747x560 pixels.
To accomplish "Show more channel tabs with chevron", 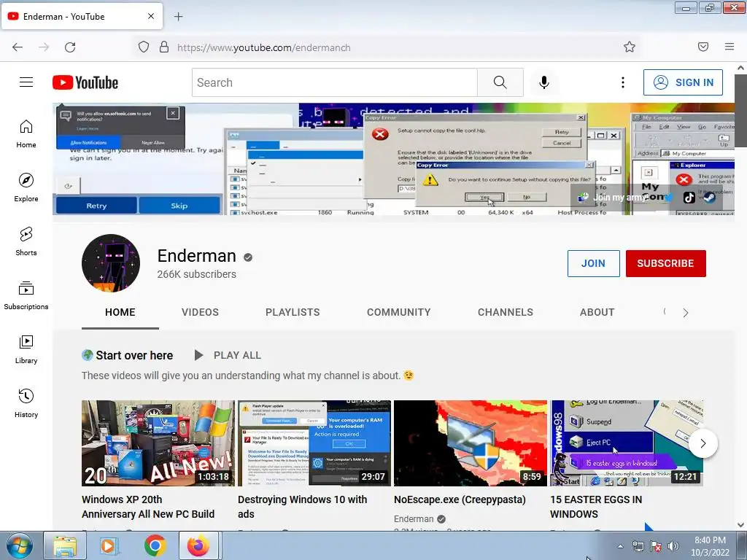I will coord(686,313).
